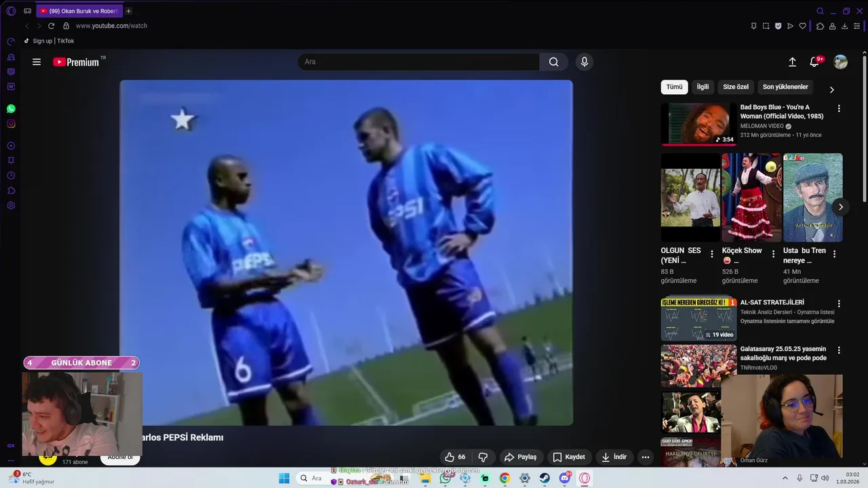Open the Pinboards pin icon in the address bar

point(753,26)
